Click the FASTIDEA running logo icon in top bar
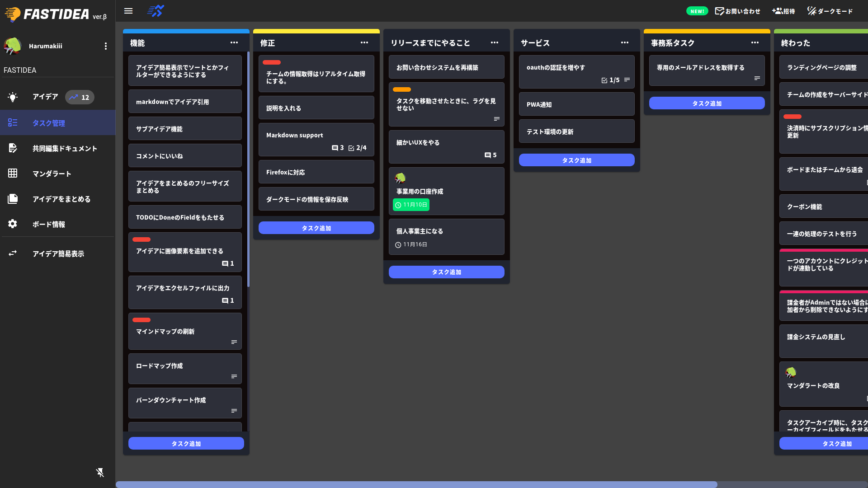The width and height of the screenshot is (868, 488). coord(156,11)
